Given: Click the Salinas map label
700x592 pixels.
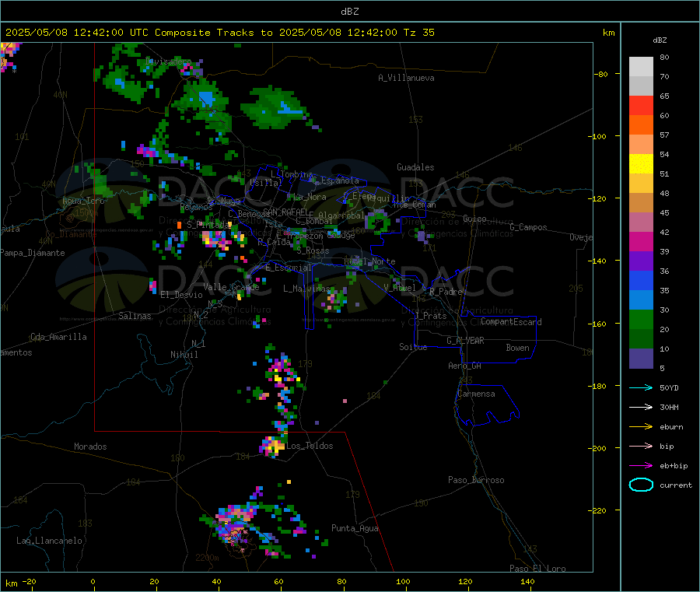Looking at the screenshot, I should click(135, 316).
